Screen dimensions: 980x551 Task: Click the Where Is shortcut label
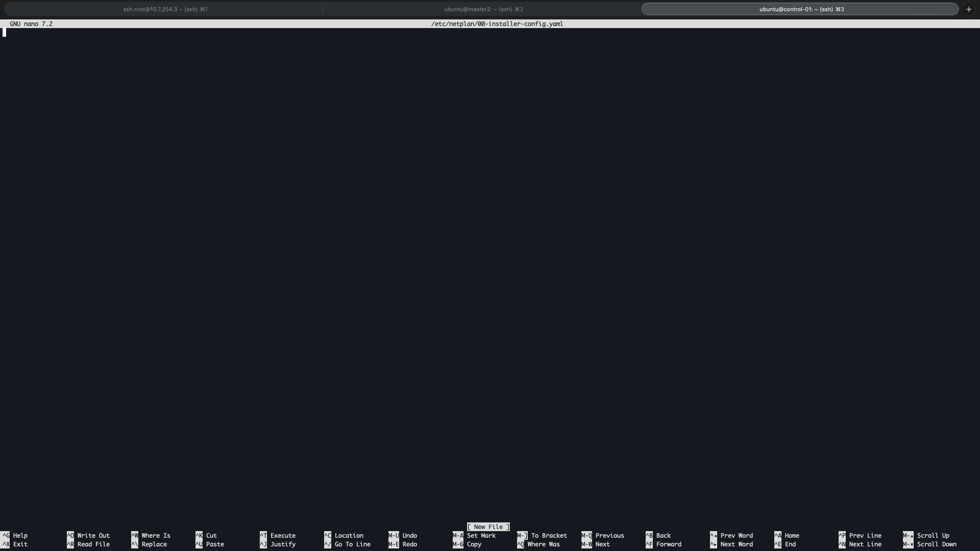(x=156, y=536)
